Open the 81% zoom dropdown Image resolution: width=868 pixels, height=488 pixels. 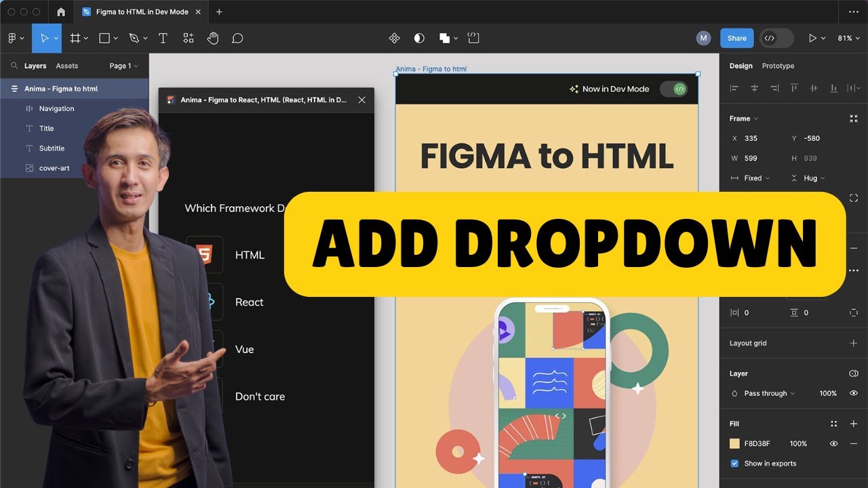[848, 39]
